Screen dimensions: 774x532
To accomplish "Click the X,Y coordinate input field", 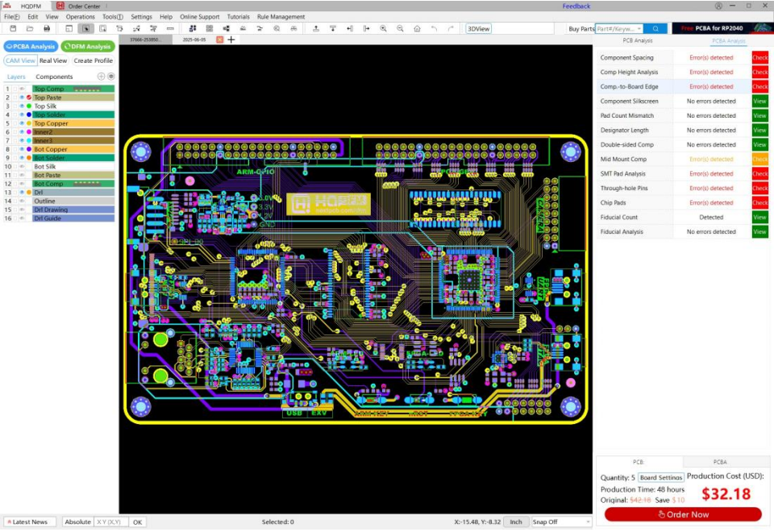I will (x=111, y=522).
